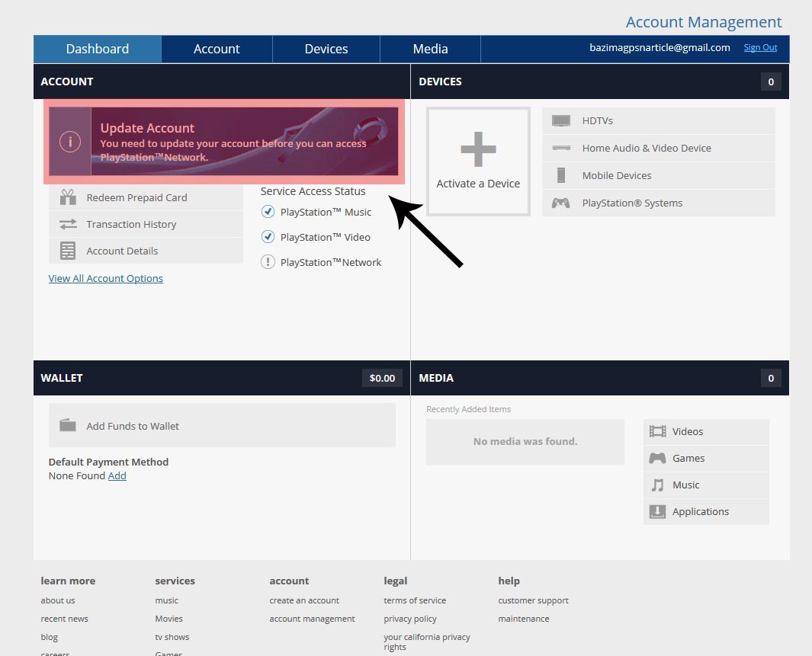Click the PlayStation Video status checkmark
812x656 pixels.
(x=268, y=237)
